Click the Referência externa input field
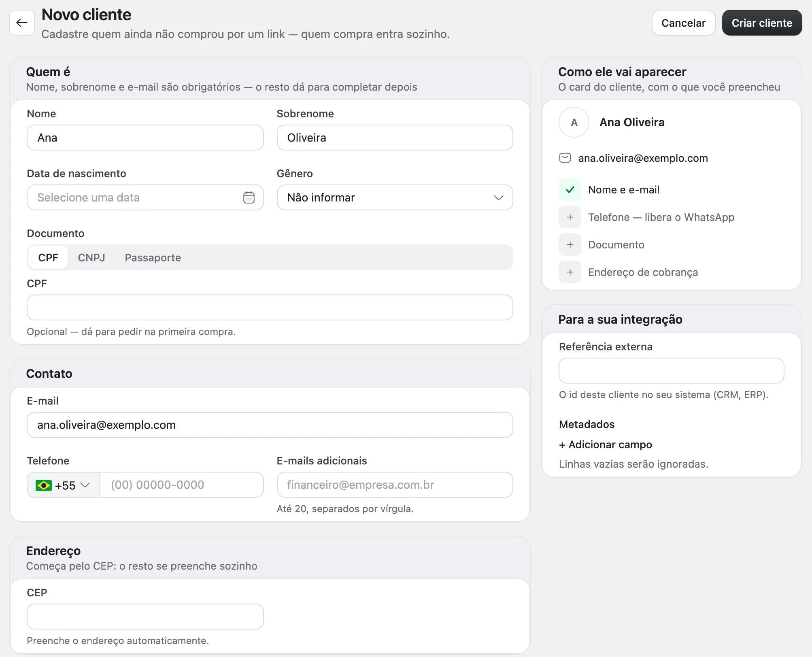The image size is (812, 657). 671,371
